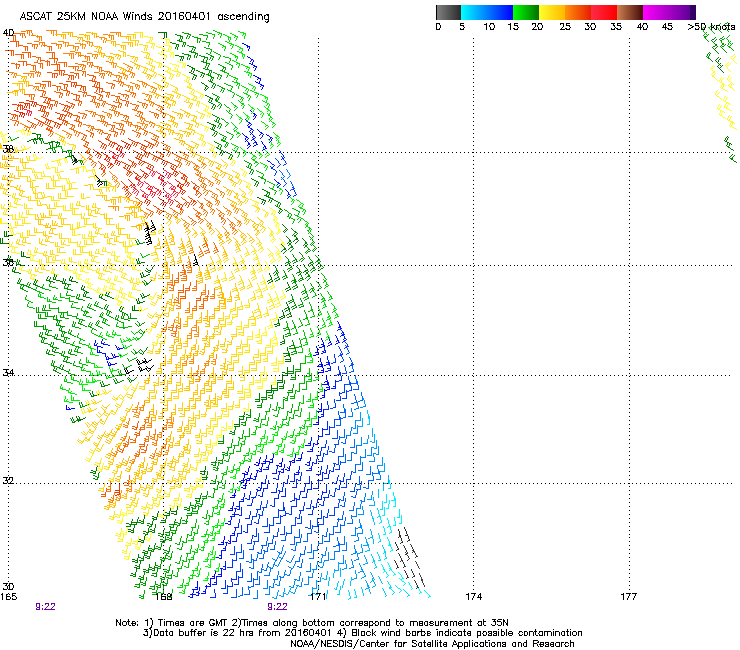Click the longitude label 177
Viewport: 740px width, 650px height.
(x=629, y=597)
